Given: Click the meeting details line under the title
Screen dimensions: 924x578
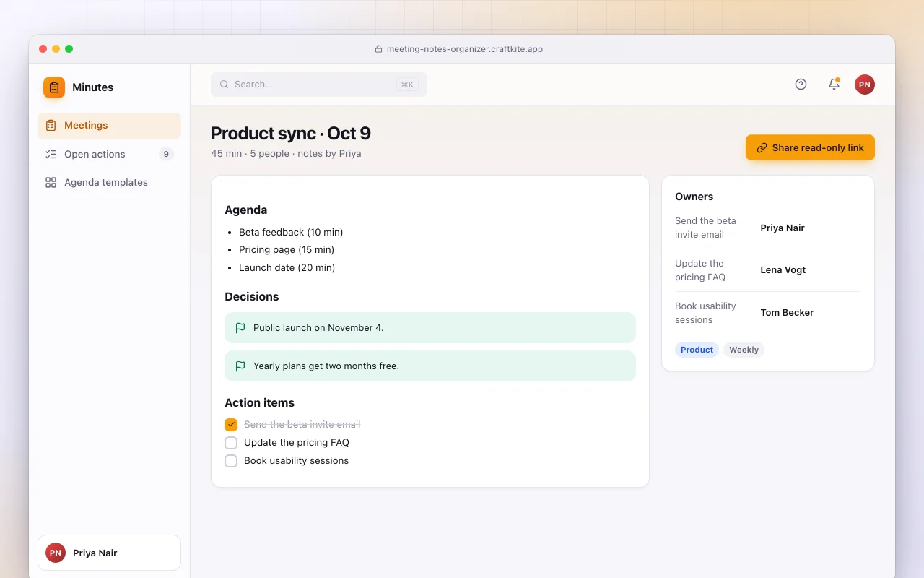Looking at the screenshot, I should click(286, 154).
